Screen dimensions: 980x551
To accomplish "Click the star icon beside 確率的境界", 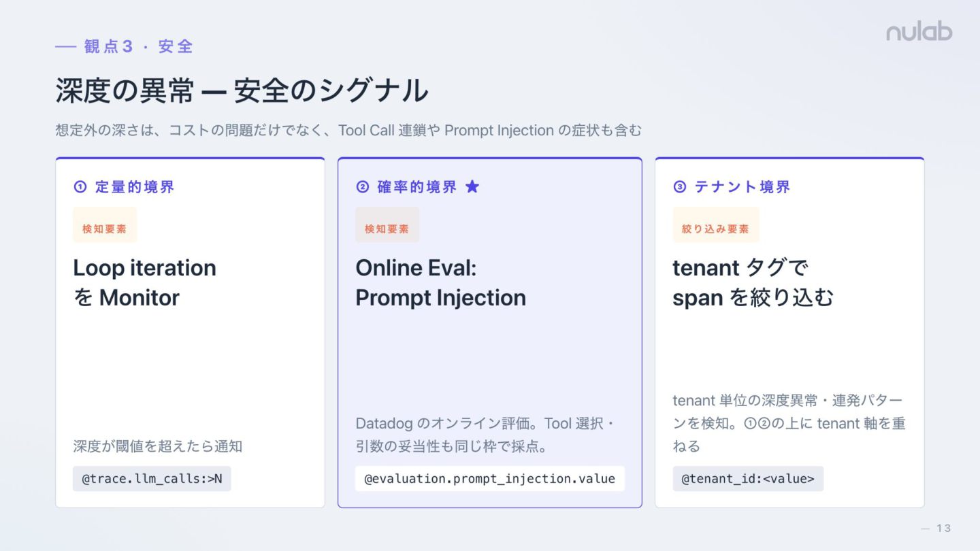I will pyautogui.click(x=472, y=186).
